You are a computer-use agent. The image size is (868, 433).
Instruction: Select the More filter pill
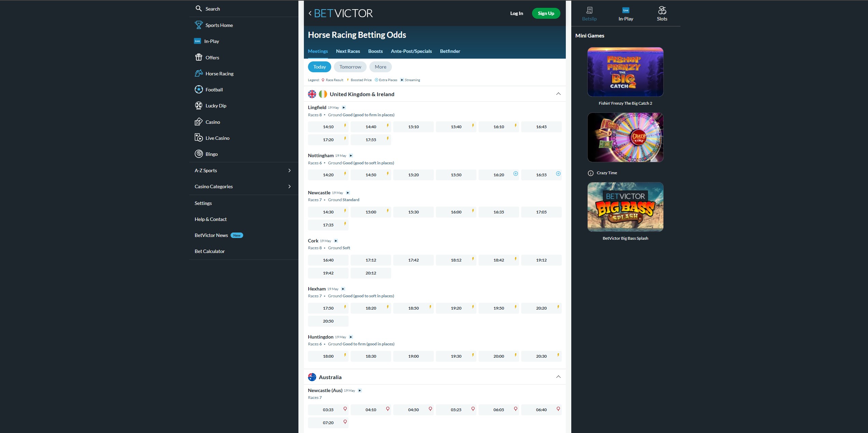click(x=381, y=67)
